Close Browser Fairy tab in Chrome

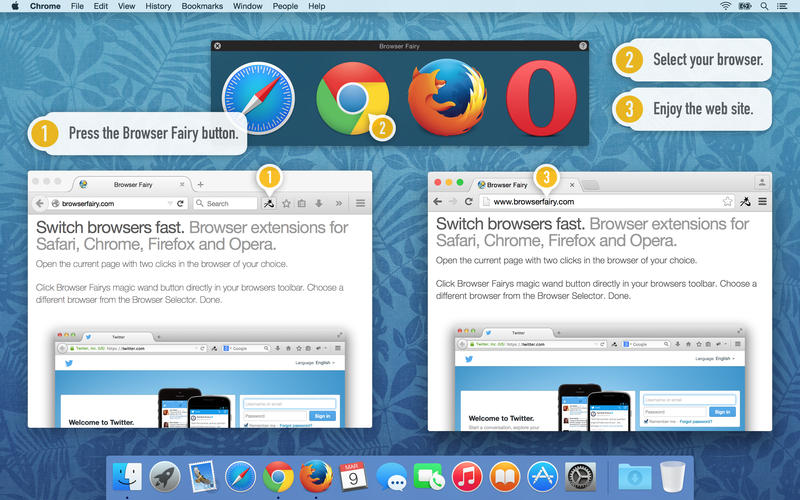[572, 185]
